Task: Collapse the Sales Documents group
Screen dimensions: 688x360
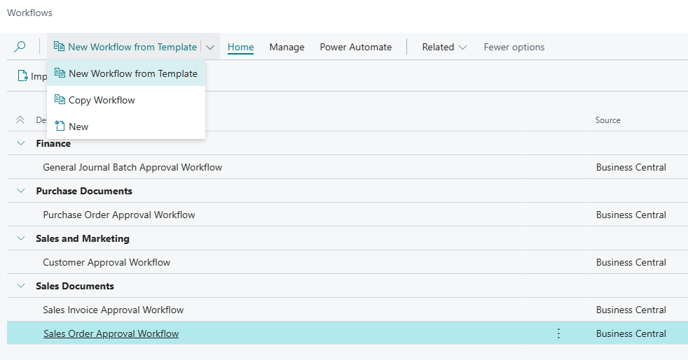Action: click(21, 285)
